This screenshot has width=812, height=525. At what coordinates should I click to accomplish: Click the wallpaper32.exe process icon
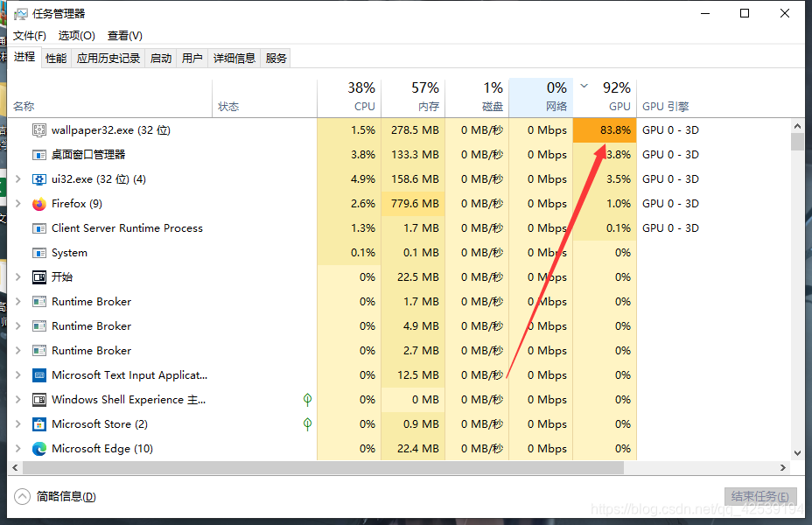[x=38, y=130]
